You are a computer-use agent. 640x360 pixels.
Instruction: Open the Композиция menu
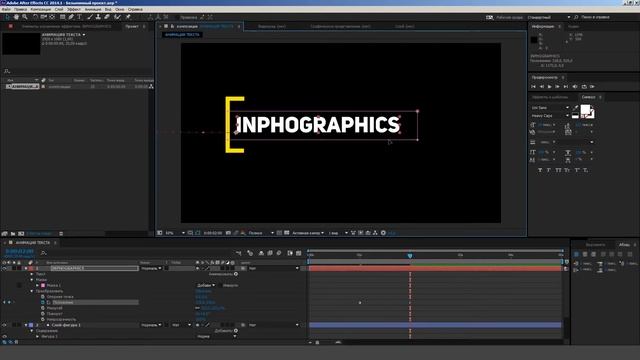click(41, 9)
